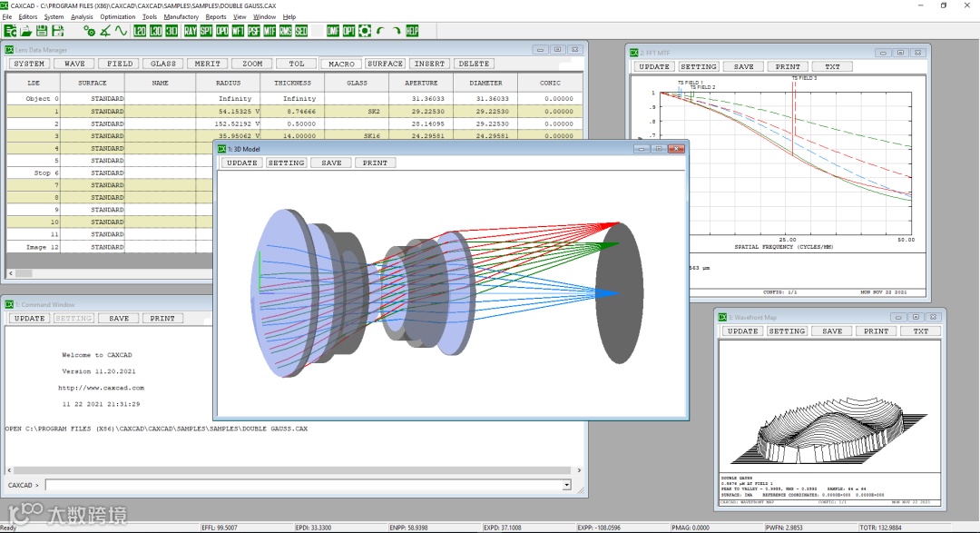Click MERIT button in Lens Data Manager
980x533 pixels.
pos(208,64)
